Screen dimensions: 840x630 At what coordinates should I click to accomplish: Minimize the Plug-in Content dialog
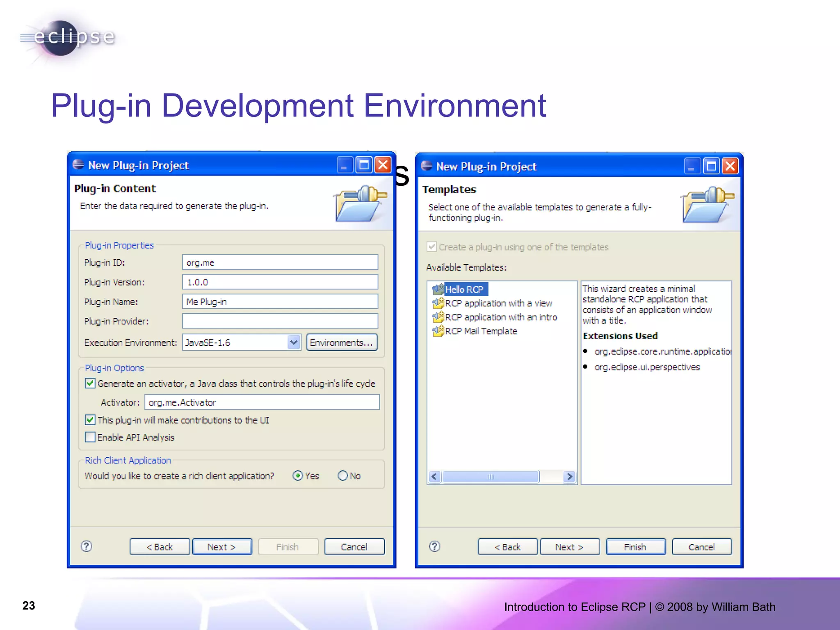(345, 165)
